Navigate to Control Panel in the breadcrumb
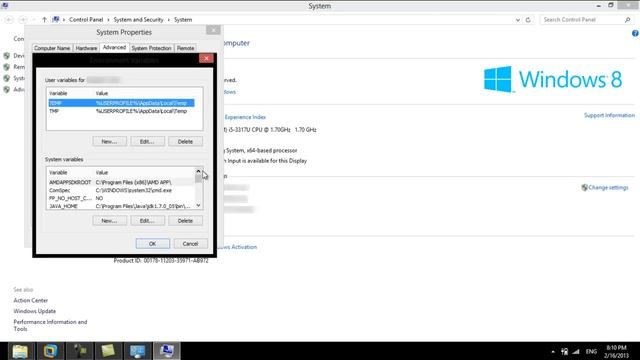This screenshot has height=360, width=640. point(86,20)
